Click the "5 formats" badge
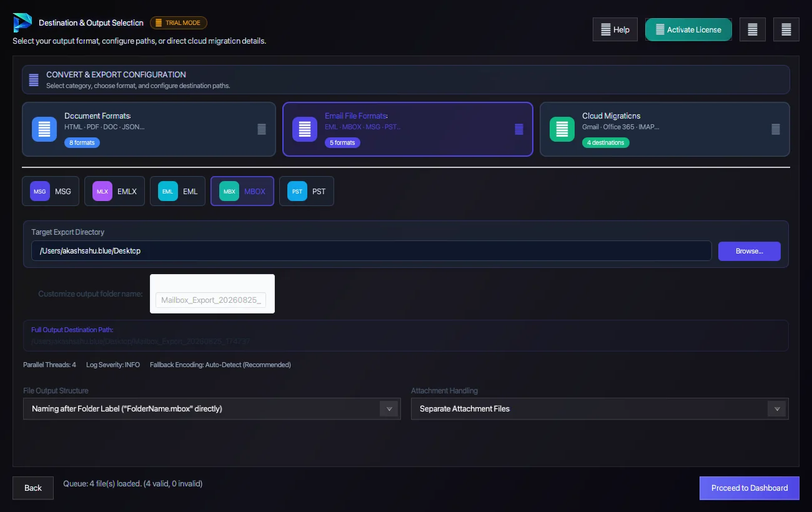Screen dimensions: 812x512 pyautogui.click(x=342, y=143)
